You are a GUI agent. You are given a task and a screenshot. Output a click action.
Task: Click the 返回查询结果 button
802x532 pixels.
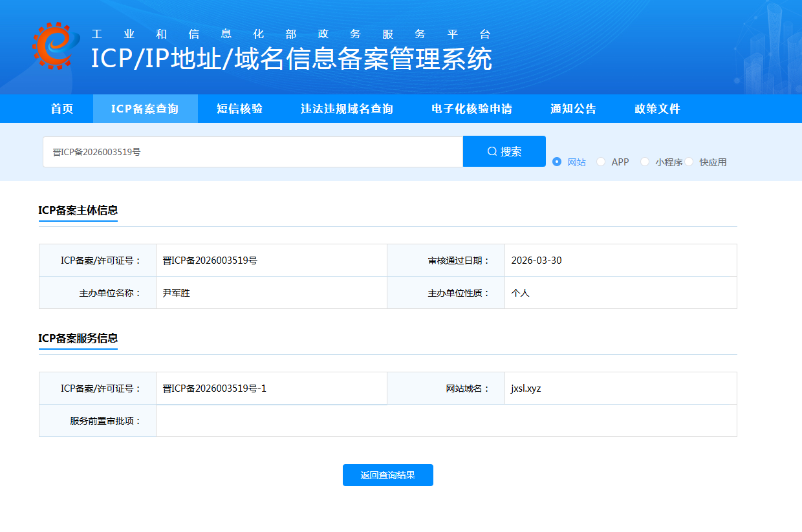point(387,475)
